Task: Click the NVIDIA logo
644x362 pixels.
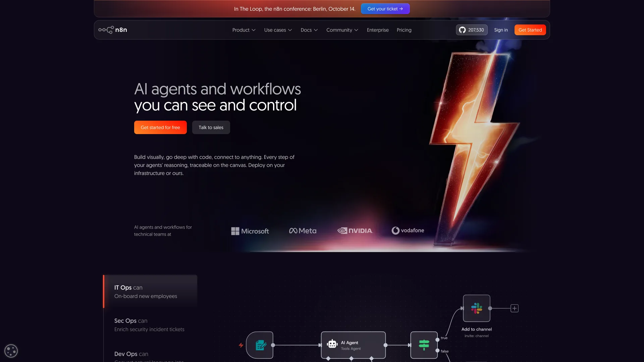Action: point(355,231)
